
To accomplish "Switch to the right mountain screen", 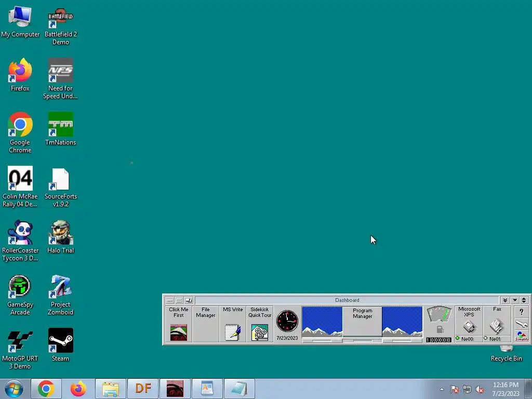I will (403, 322).
